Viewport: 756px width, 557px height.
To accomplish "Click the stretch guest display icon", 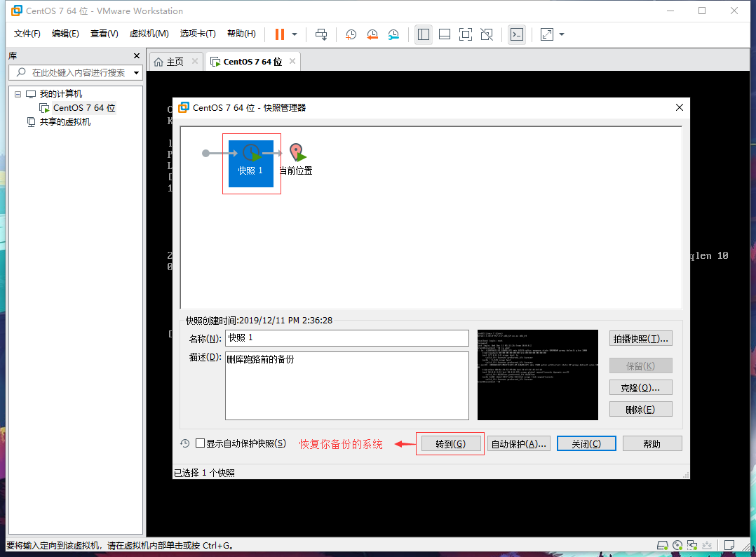I will (547, 34).
